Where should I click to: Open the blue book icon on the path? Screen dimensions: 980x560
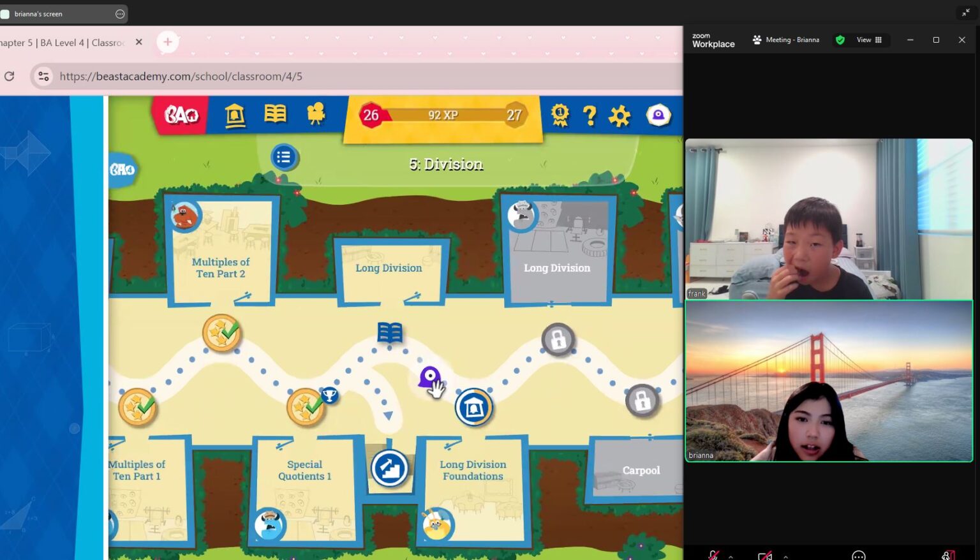(x=390, y=332)
